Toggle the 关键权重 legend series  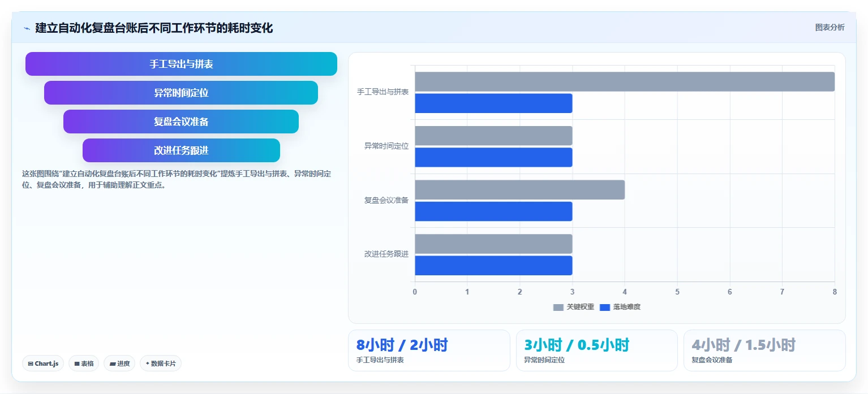[573, 307]
